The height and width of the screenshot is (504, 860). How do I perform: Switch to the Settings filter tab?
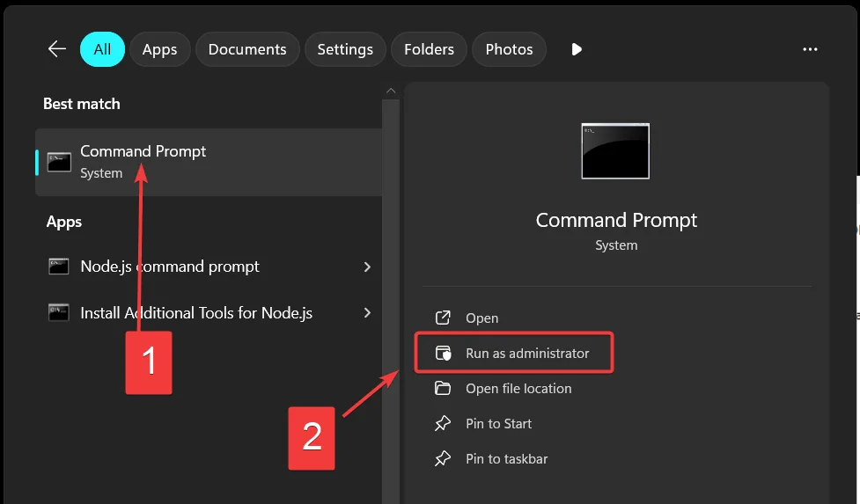tap(345, 49)
